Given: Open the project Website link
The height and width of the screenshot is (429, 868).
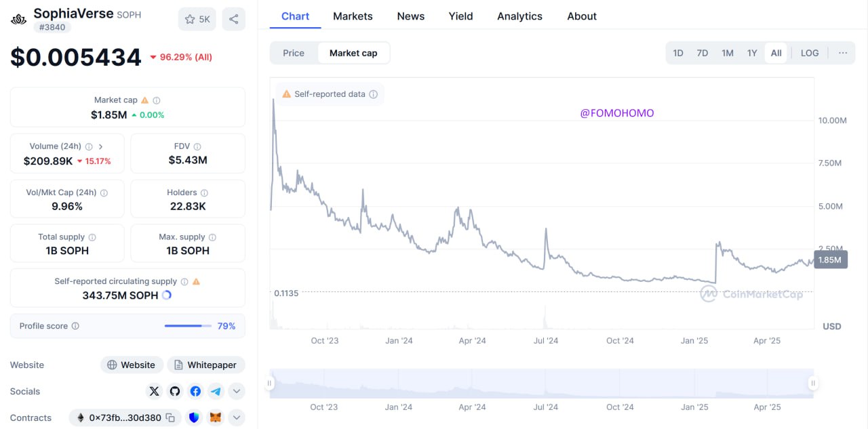Looking at the screenshot, I should 132,365.
